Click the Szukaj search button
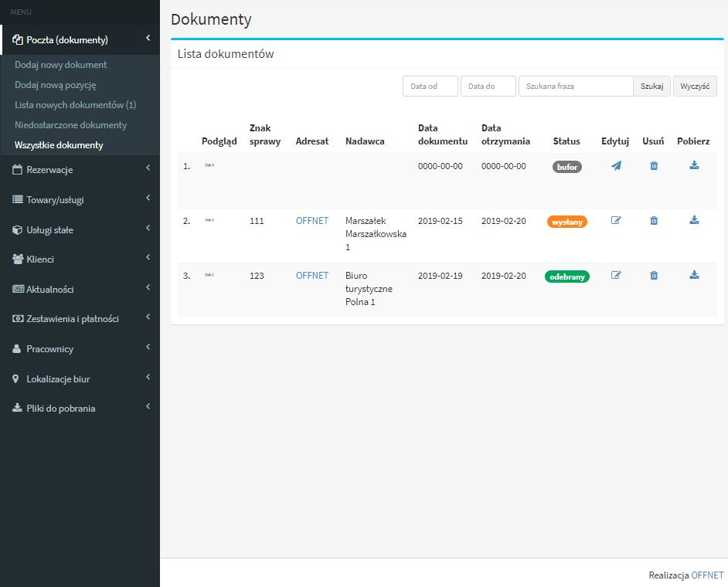Viewport: 728px width, 587px height. [x=651, y=87]
